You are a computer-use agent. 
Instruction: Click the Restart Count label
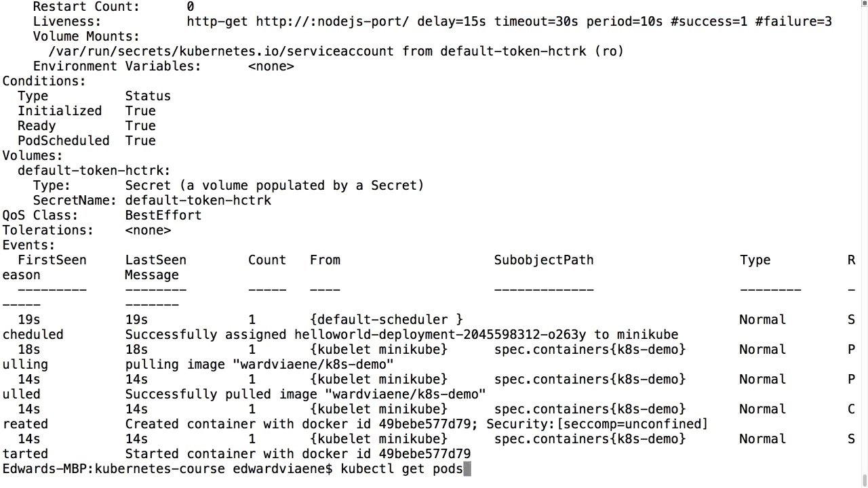86,7
